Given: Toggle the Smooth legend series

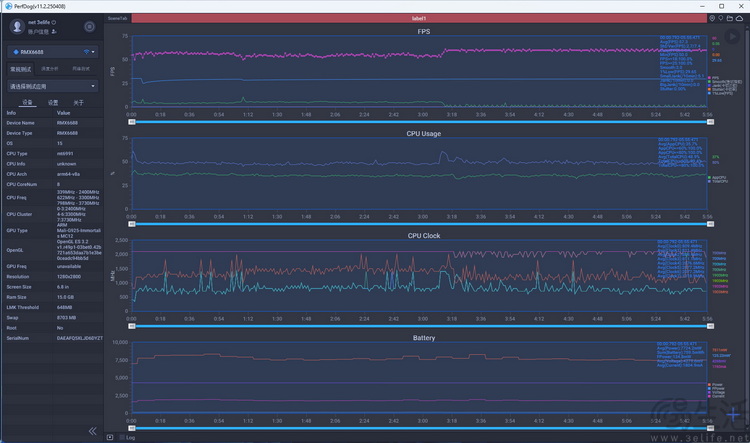Looking at the screenshot, I should [x=725, y=81].
